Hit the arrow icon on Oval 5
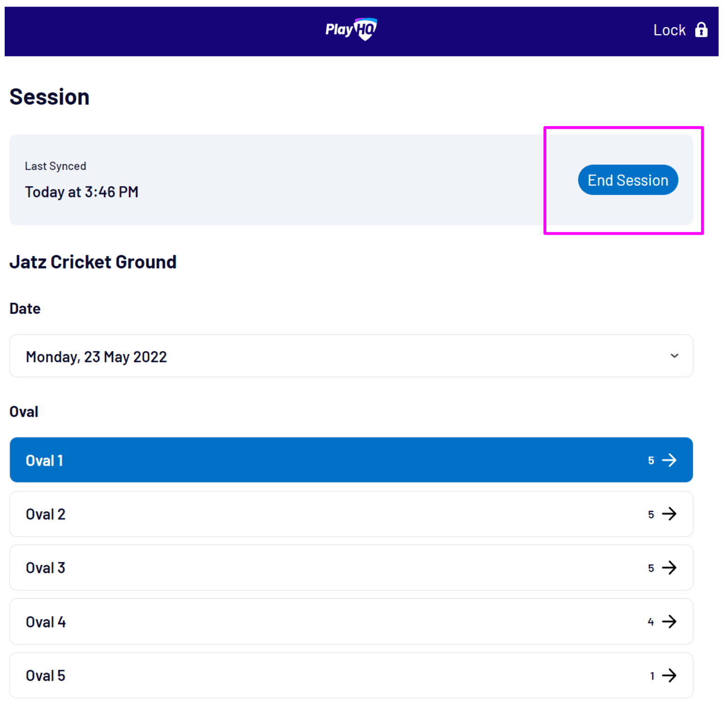Viewport: 728px width, 721px height. [x=669, y=675]
